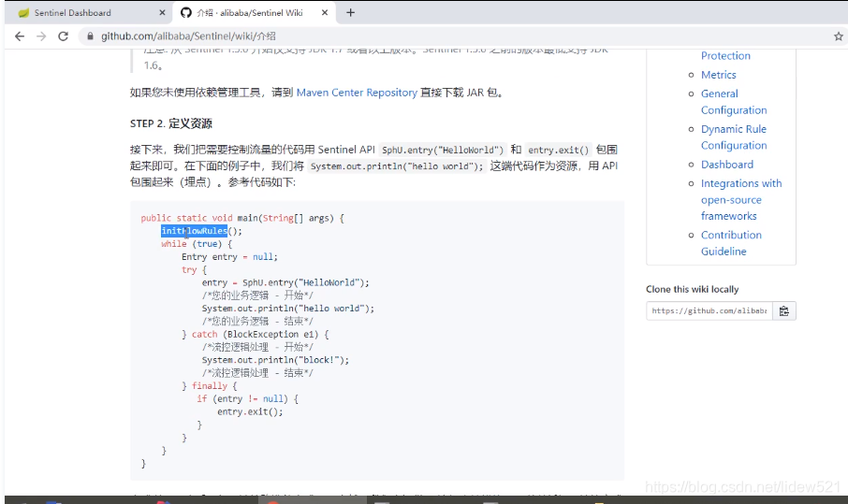848x504 pixels.
Task: Bookmark this page with star icon
Action: point(839,36)
